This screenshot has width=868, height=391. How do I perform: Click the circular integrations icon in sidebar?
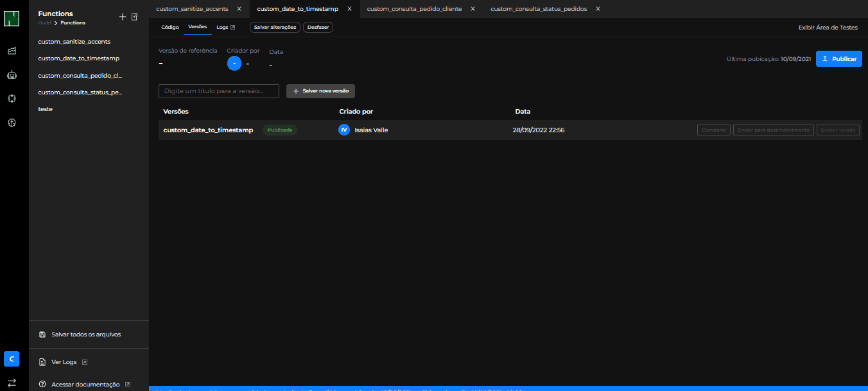click(x=12, y=122)
